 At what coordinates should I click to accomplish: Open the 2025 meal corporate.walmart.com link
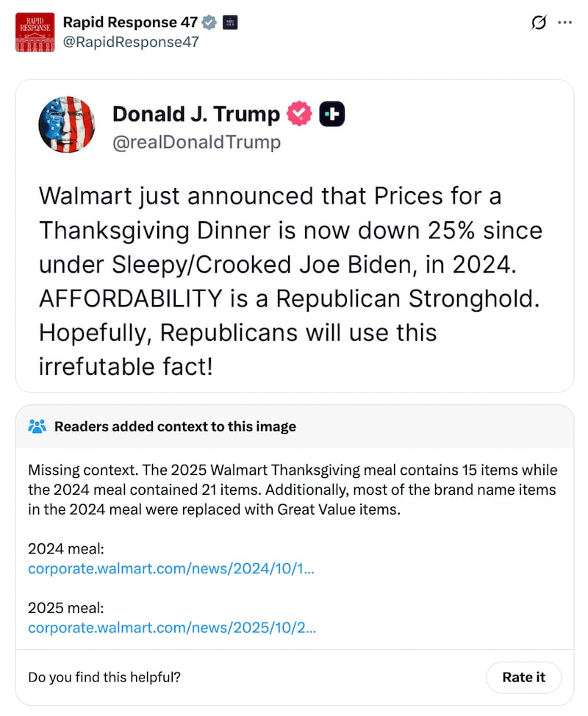click(x=172, y=627)
